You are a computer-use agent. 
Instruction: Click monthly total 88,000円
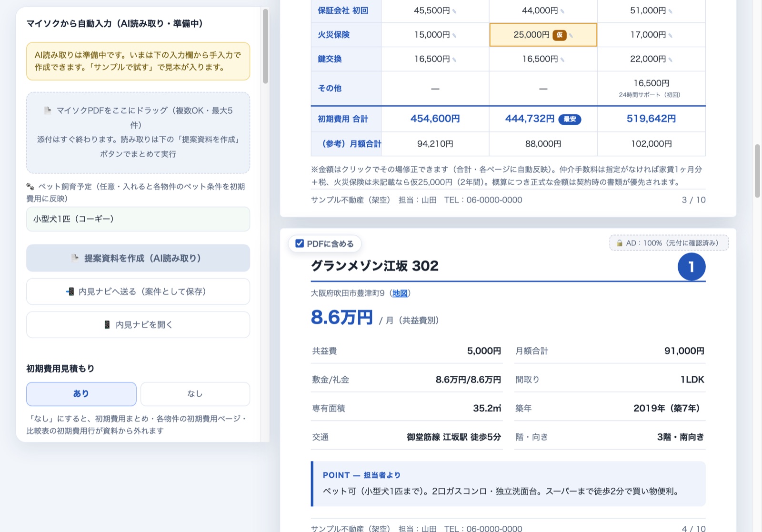pos(543,144)
